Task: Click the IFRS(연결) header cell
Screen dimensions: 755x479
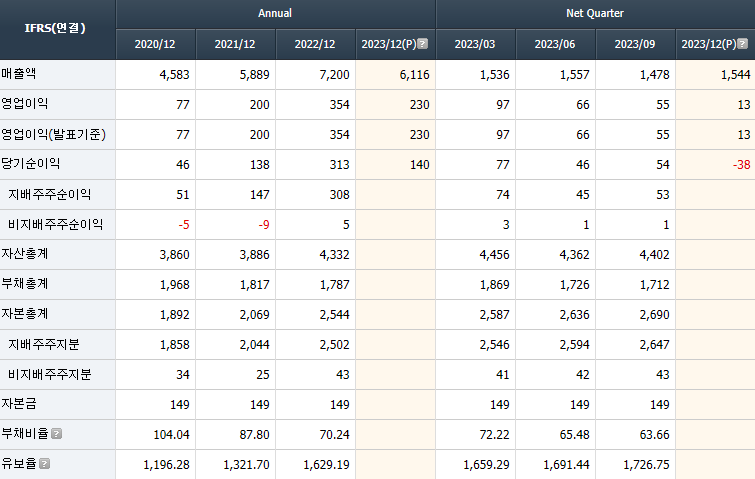Action: pyautogui.click(x=57, y=29)
